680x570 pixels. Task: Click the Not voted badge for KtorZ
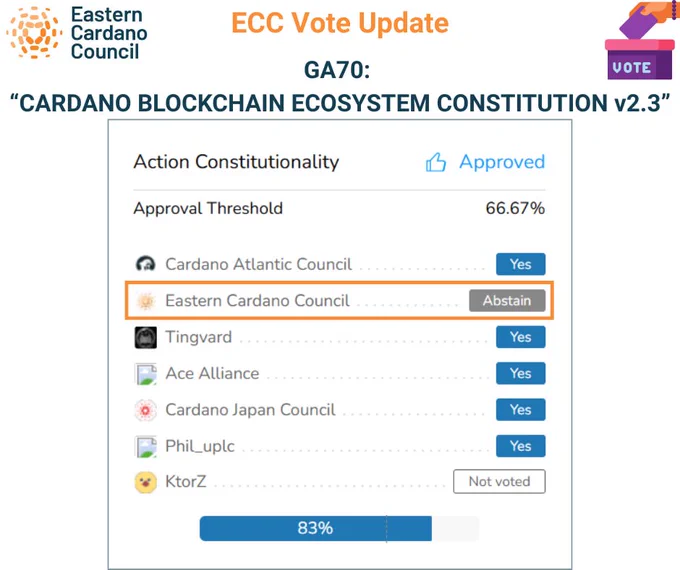click(499, 481)
